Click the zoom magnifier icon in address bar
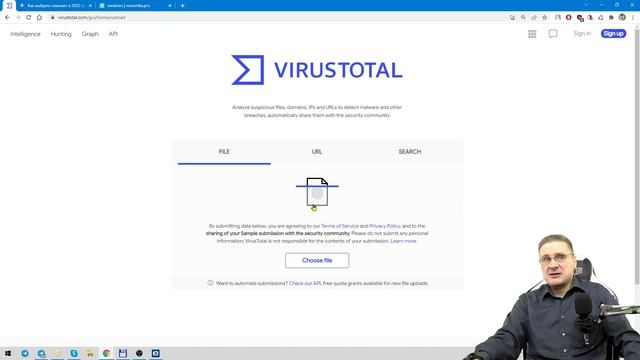 [523, 18]
